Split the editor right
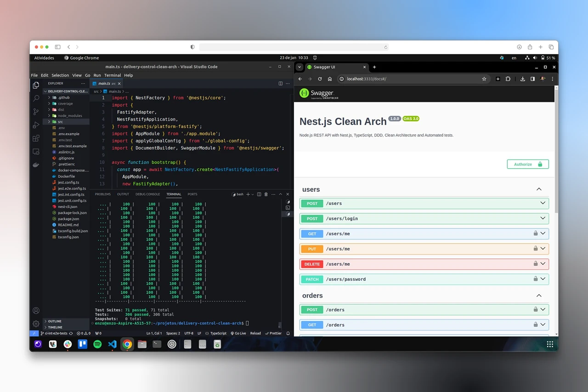 pyautogui.click(x=281, y=84)
